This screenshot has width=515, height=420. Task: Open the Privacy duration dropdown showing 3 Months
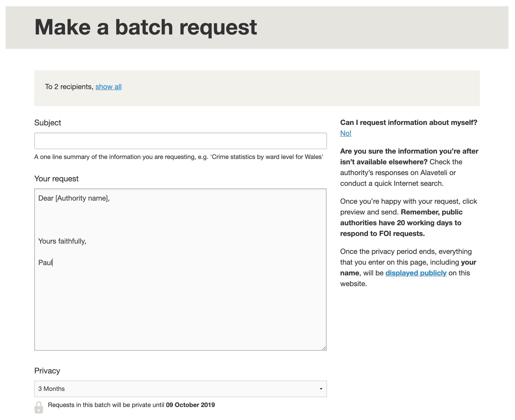[x=180, y=389]
